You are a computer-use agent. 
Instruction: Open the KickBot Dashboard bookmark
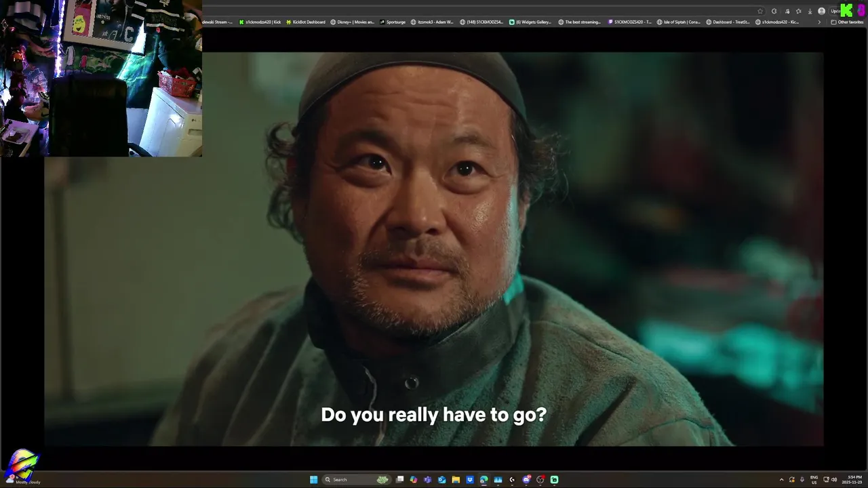tap(305, 22)
